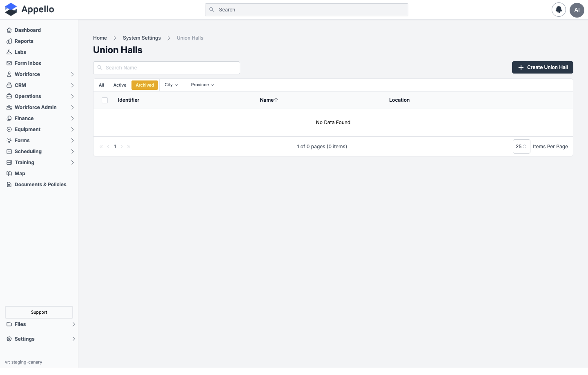588x375 pixels.
Task: Follow the System Settings breadcrumb link
Action: pyautogui.click(x=142, y=38)
